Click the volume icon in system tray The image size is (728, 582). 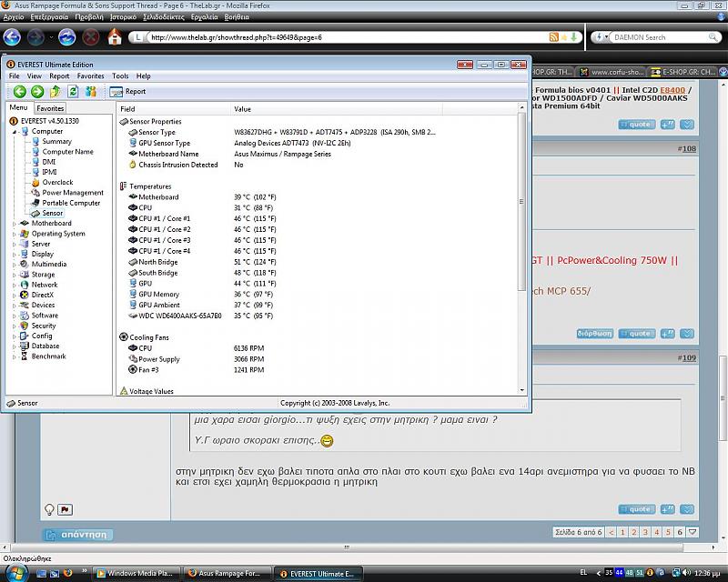tap(687, 573)
